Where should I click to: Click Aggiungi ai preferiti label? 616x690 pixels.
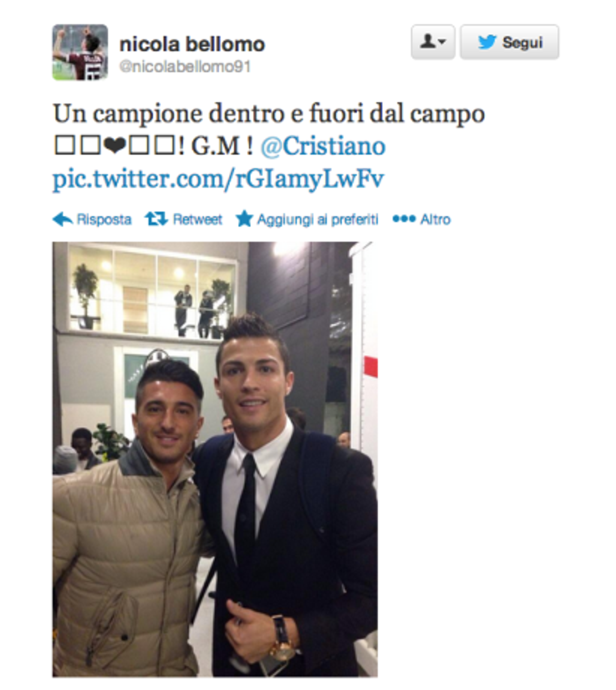click(318, 220)
